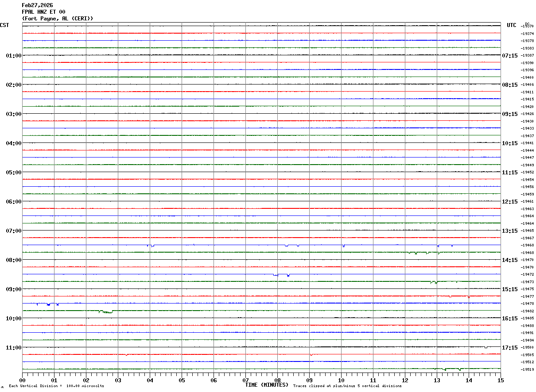Click the minute 15 tick label
The height and width of the screenshot is (392, 536).
pos(501,380)
